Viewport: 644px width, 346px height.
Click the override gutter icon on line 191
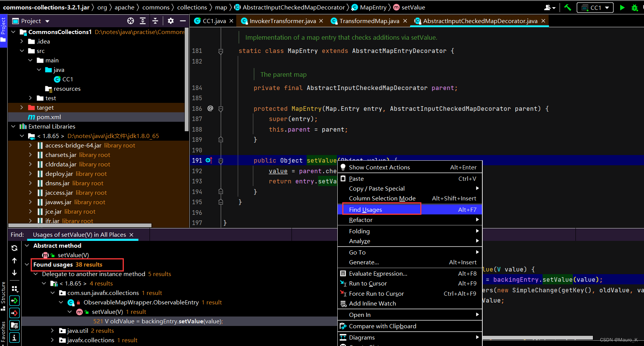pos(209,160)
